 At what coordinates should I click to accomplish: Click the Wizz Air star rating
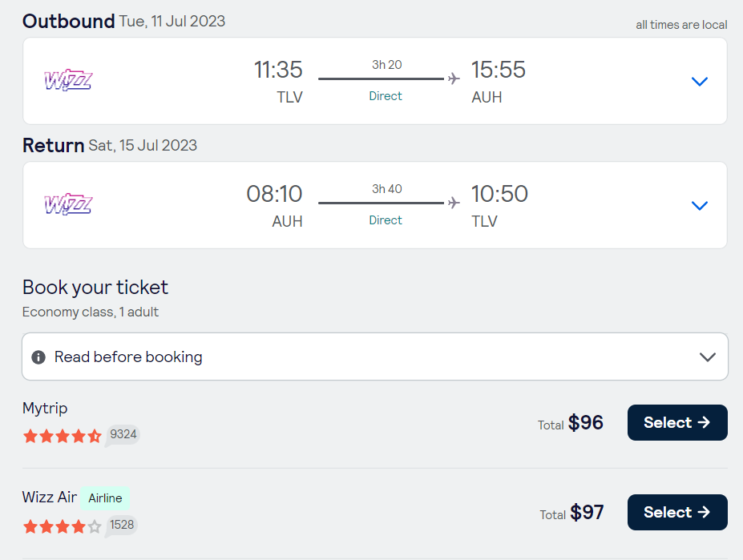(62, 526)
